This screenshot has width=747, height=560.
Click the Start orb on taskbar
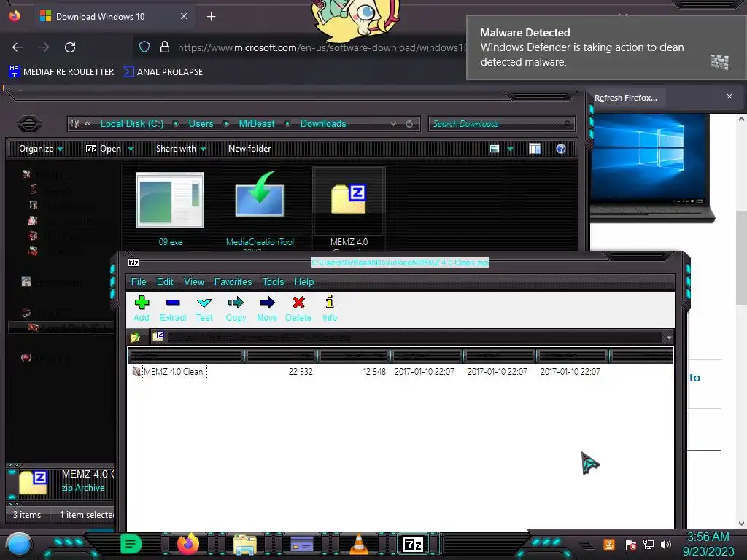click(x=18, y=544)
